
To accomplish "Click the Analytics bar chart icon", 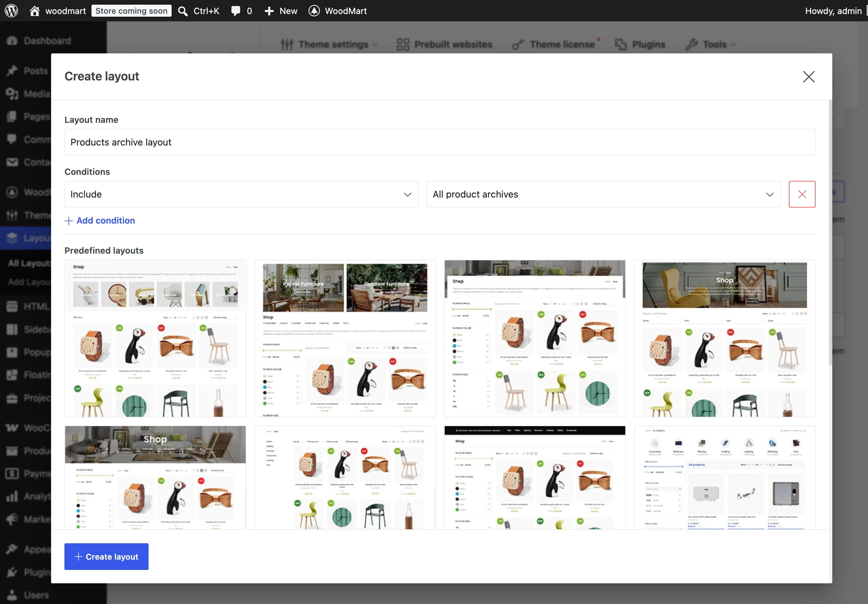I will pyautogui.click(x=12, y=496).
